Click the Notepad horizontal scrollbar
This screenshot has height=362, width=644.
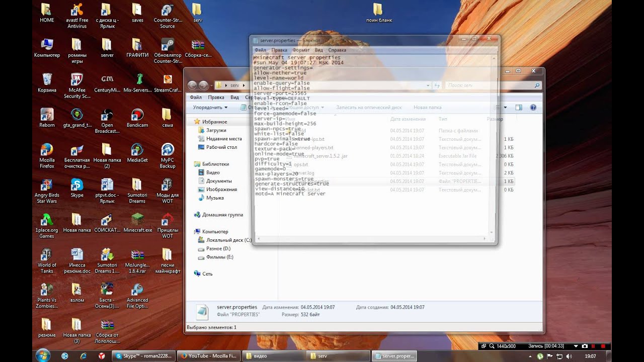pos(371,239)
